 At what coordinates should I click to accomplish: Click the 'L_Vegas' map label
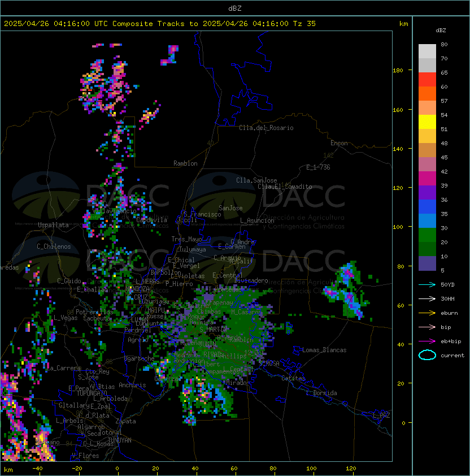[x=66, y=318]
